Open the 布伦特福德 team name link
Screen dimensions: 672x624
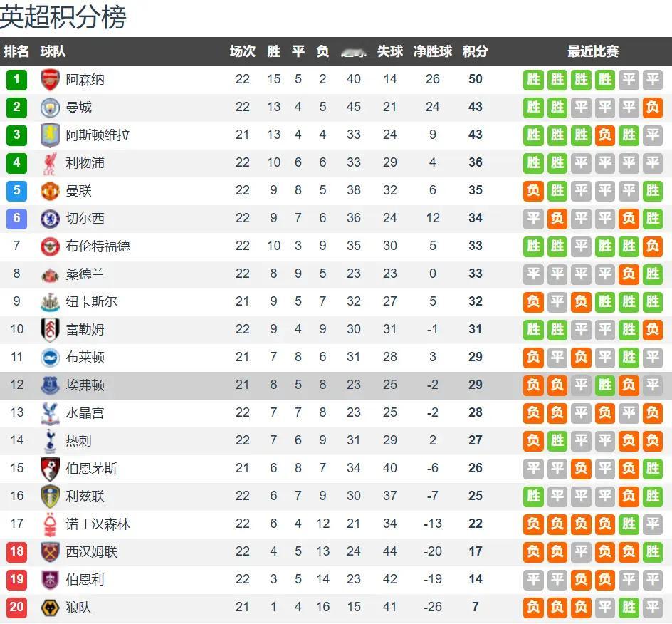(98, 246)
